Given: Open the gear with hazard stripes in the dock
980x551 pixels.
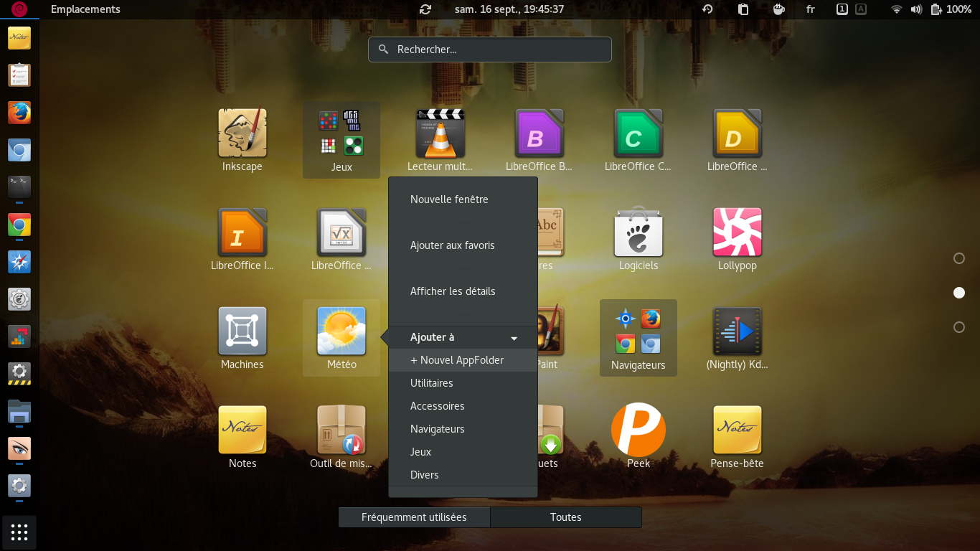Looking at the screenshot, I should (x=19, y=374).
